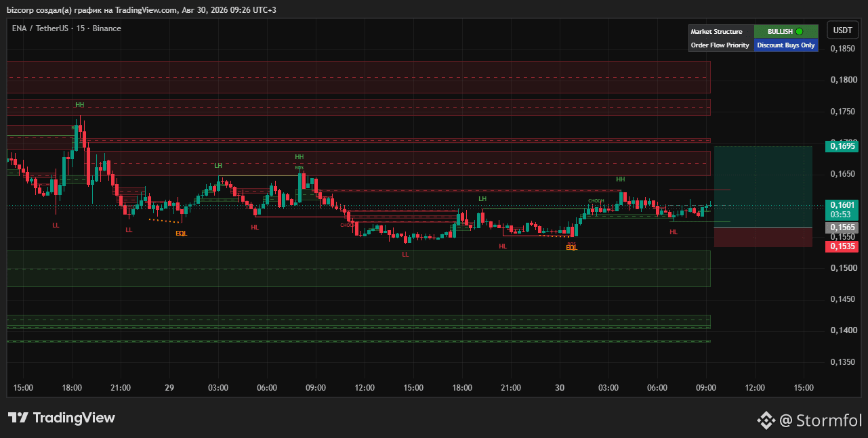Viewport: 868px width, 438px height.
Task: Click the TradingView logo at the bottom
Action: click(x=62, y=418)
